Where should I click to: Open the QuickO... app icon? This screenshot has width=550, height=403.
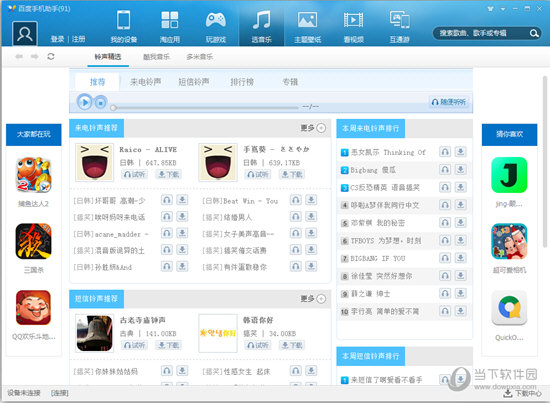(509, 308)
